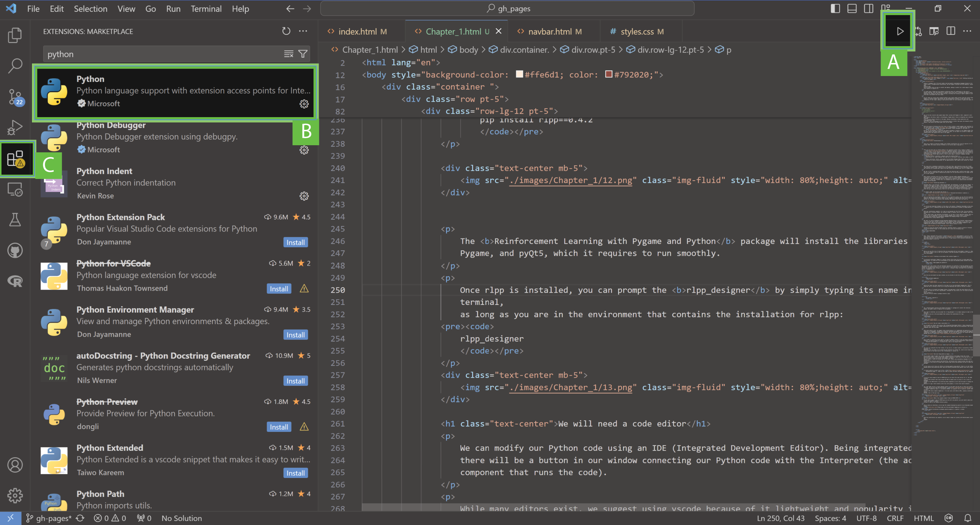This screenshot has height=525, width=980.
Task: Open the Remote Explorer view
Action: coord(15,189)
